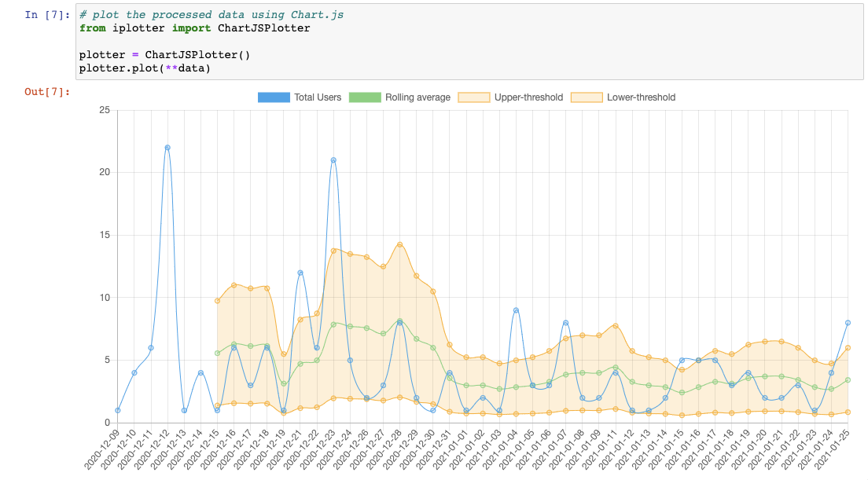
Task: Click the tallest peak point on 2020-12-12
Action: tap(167, 147)
